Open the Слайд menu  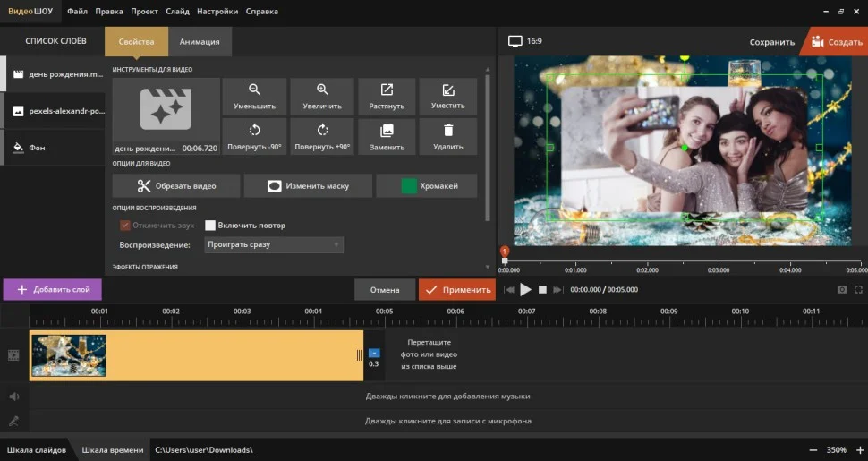pyautogui.click(x=177, y=12)
